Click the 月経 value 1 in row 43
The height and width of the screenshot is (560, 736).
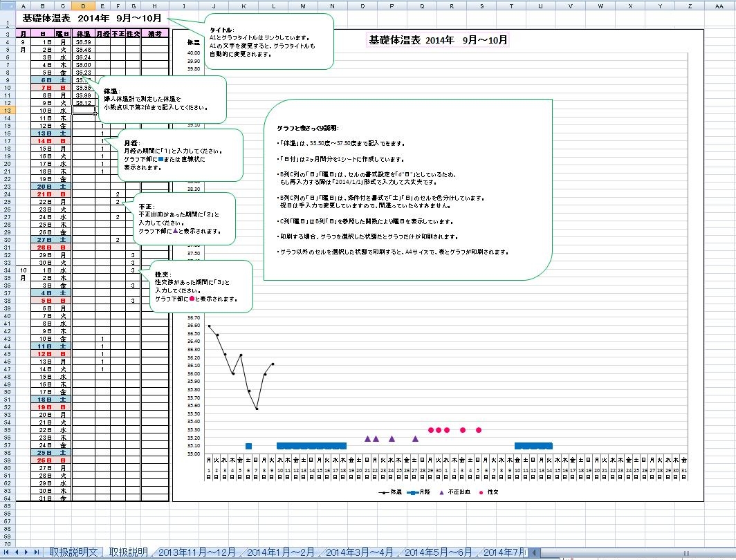tap(102, 339)
